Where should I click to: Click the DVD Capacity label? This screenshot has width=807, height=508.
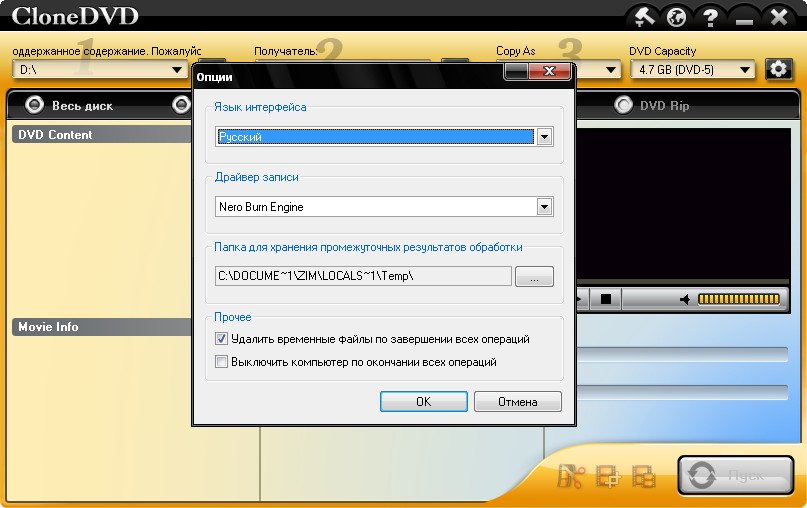coord(662,51)
